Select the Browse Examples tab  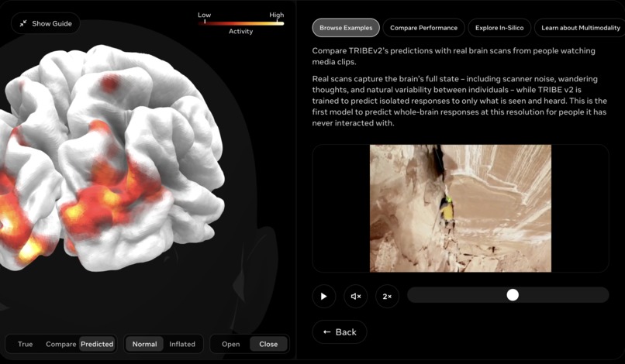(346, 28)
